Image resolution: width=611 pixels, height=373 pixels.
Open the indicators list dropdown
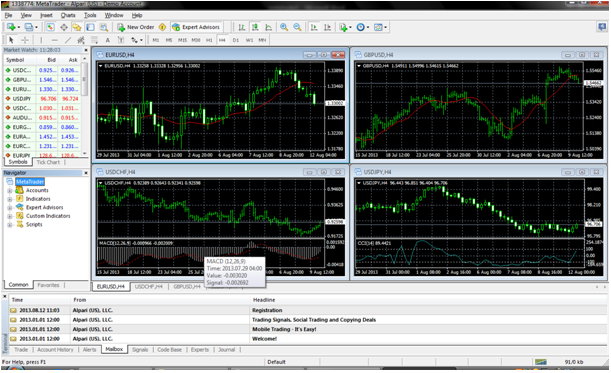point(350,27)
